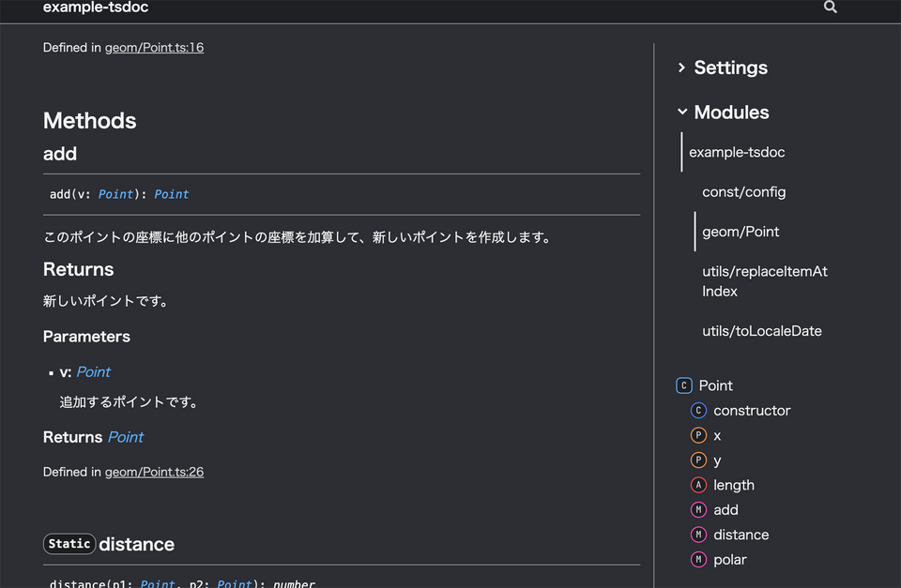Select const/config from the Modules list
The image size is (901, 588).
(743, 191)
